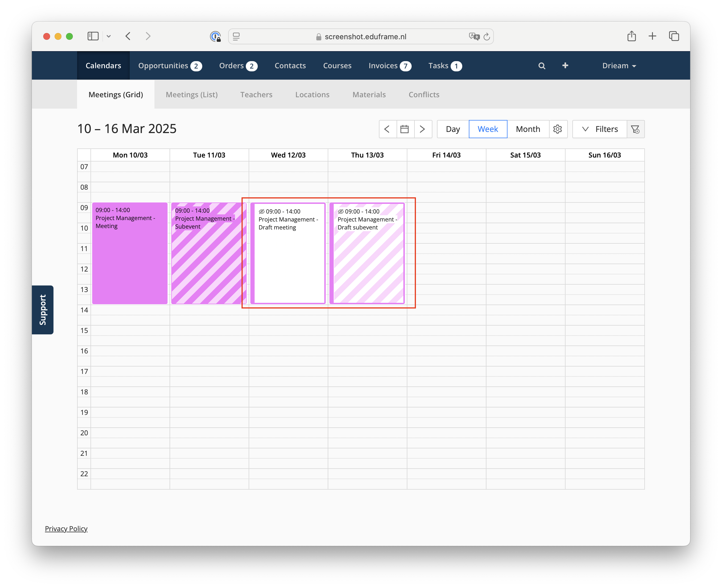
Task: Click the hidden-eye icon on Draft subevent
Action: (341, 211)
